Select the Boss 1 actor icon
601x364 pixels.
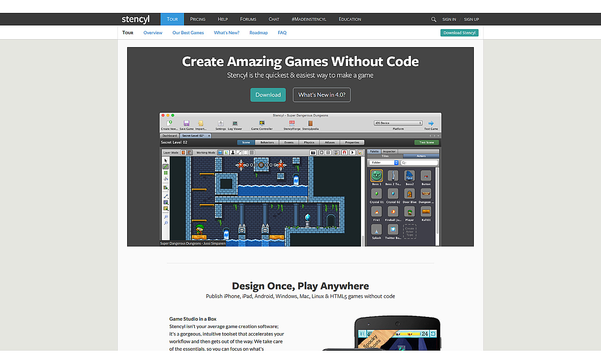(x=377, y=176)
